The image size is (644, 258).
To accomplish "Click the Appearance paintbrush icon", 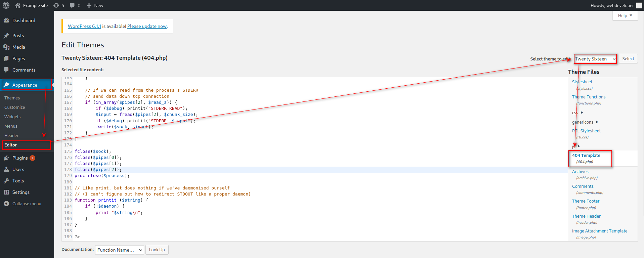I will click(x=6, y=85).
